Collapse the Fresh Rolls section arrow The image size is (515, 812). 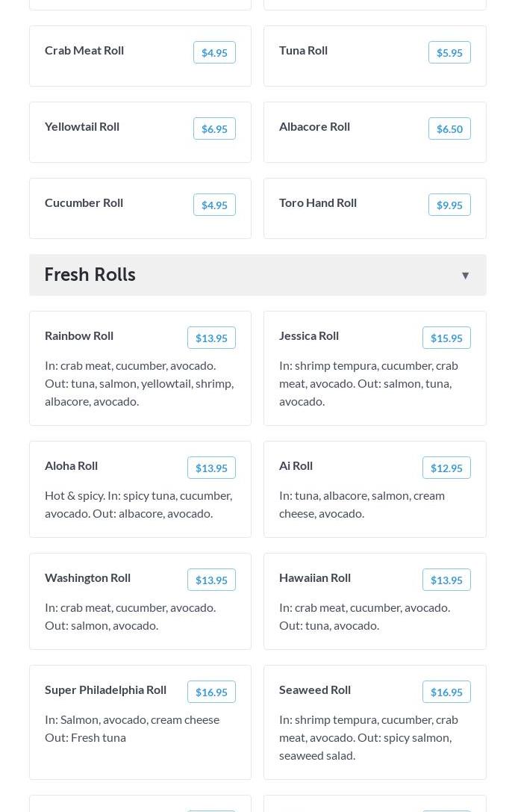point(465,276)
